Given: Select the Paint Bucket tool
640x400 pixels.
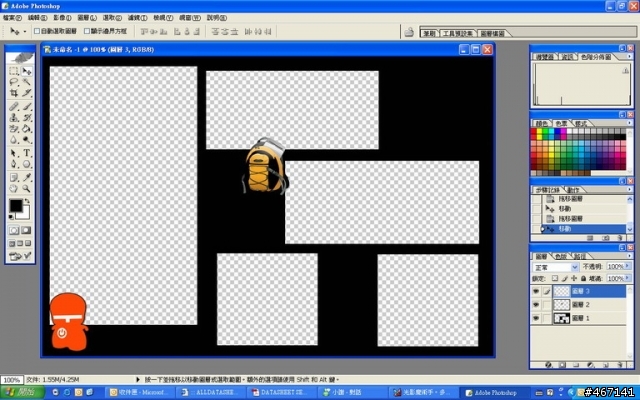Looking at the screenshot, I should pyautogui.click(x=27, y=129).
